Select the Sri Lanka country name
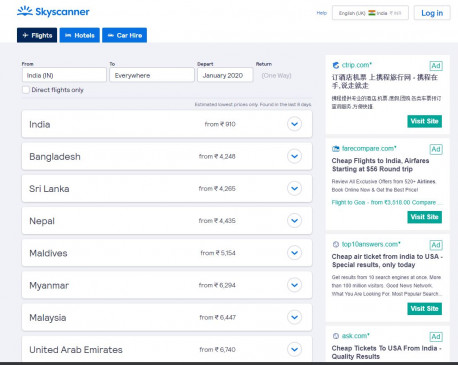This screenshot has height=365, width=458. pyautogui.click(x=49, y=189)
